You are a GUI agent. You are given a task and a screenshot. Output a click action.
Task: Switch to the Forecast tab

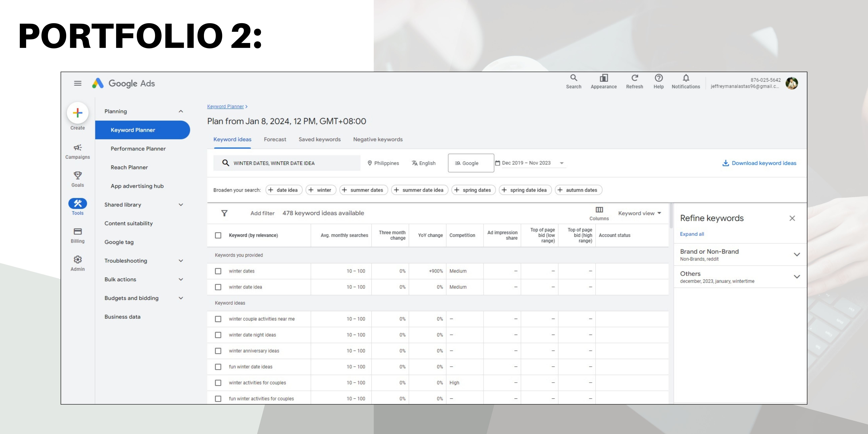pyautogui.click(x=275, y=139)
